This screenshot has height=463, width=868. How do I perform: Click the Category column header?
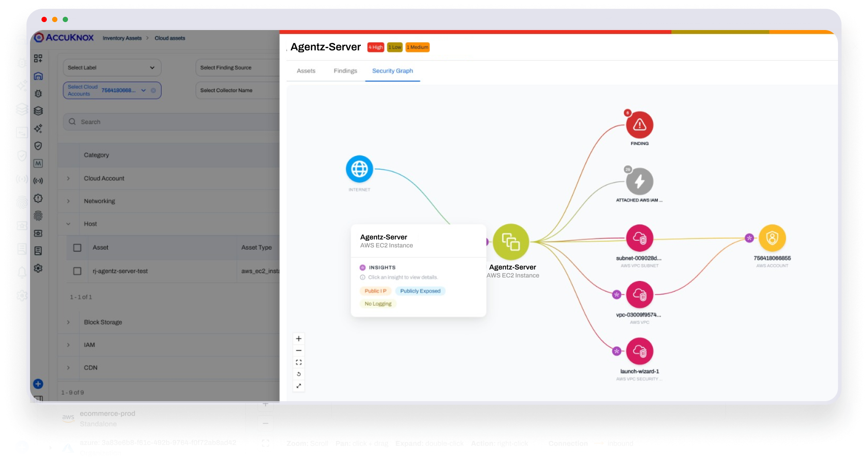pos(96,155)
